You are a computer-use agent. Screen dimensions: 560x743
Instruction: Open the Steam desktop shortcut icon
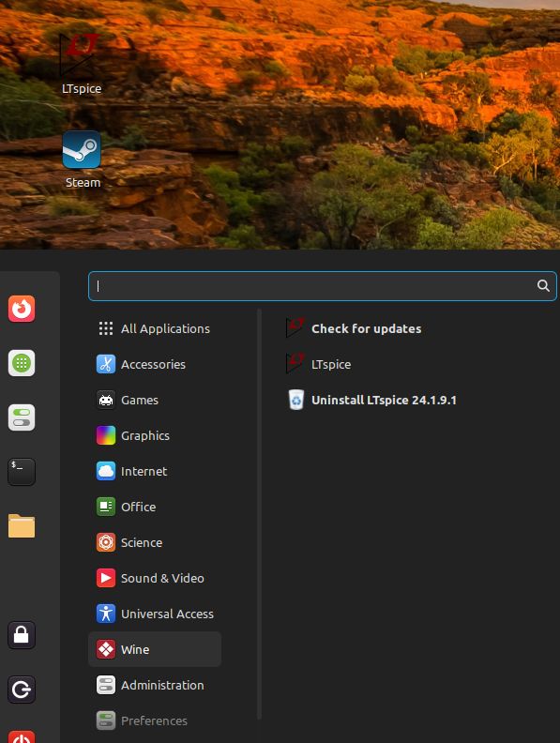click(82, 150)
